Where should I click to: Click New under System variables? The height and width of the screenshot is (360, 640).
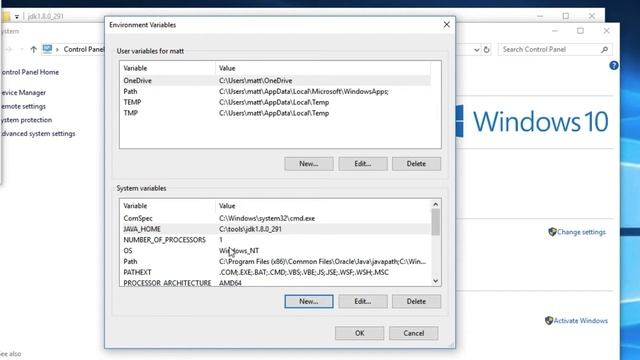309,301
